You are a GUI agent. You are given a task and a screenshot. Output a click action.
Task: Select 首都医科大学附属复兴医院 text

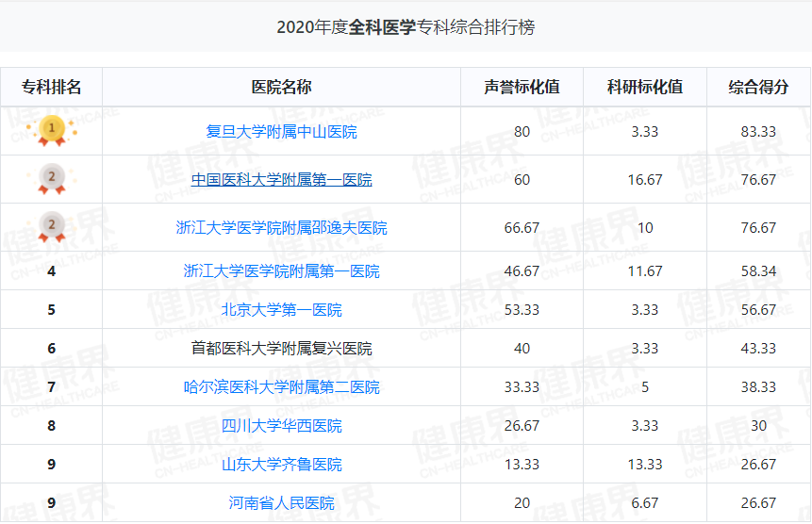pyautogui.click(x=281, y=348)
